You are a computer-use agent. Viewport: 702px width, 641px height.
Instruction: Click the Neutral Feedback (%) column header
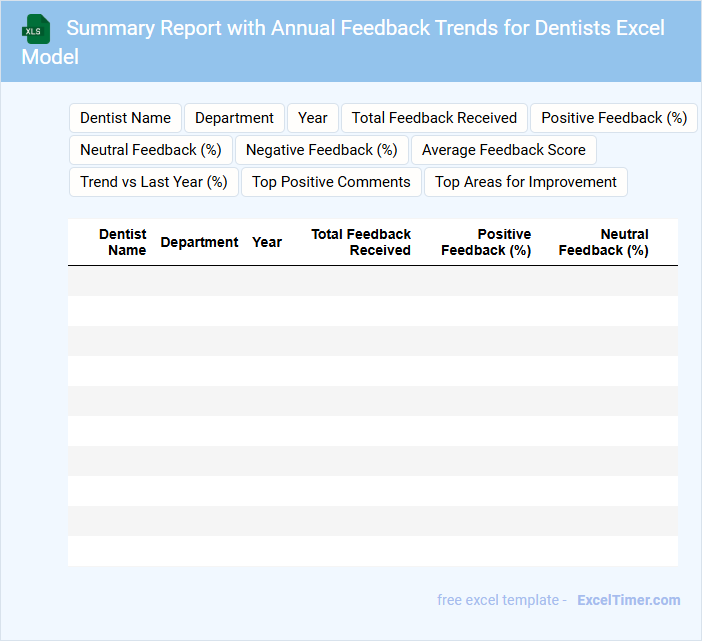[x=604, y=242]
